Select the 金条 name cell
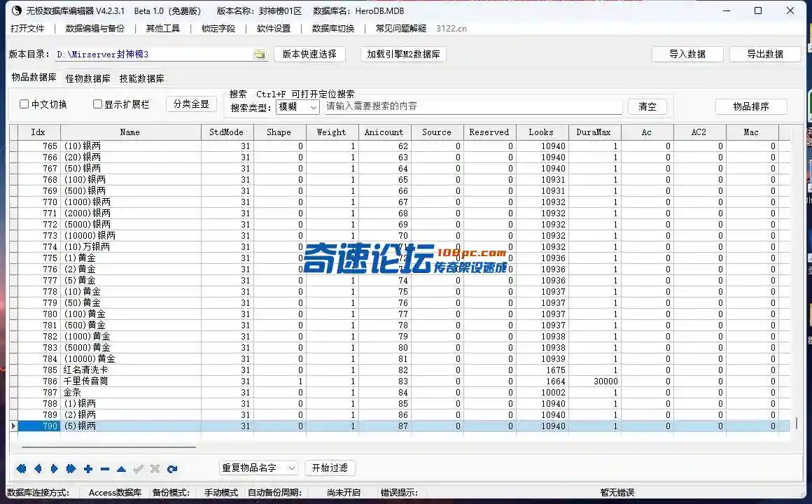This screenshot has width=812, height=504. point(130,392)
